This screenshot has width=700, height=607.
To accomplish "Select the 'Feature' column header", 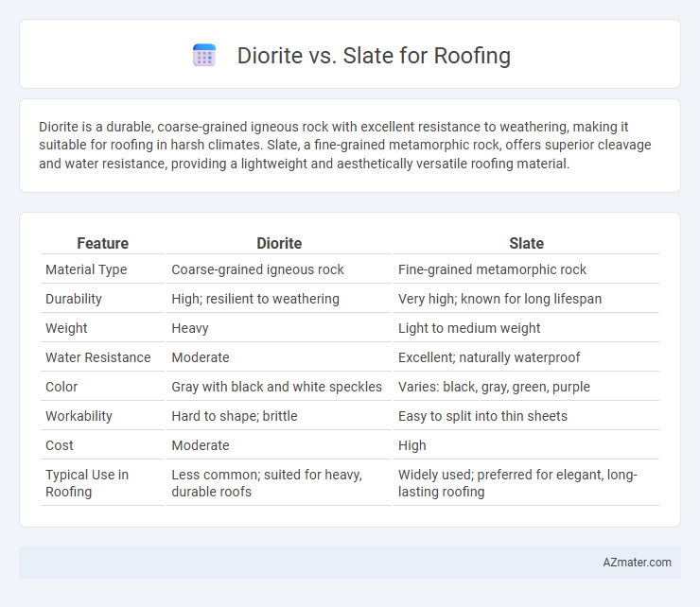I will coord(103,243).
